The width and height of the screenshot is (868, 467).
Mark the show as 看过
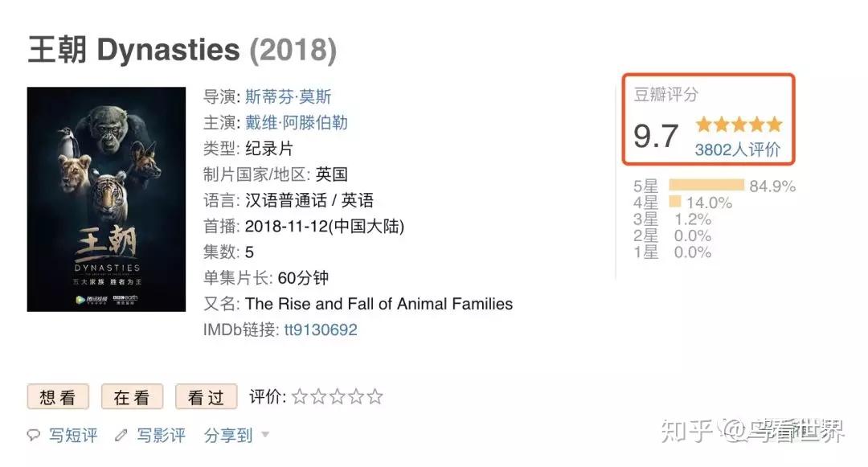pyautogui.click(x=206, y=397)
